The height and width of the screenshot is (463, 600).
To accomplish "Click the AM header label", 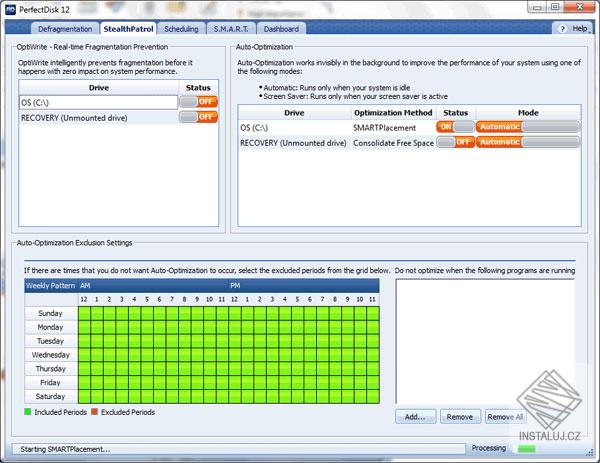I will coord(85,285).
